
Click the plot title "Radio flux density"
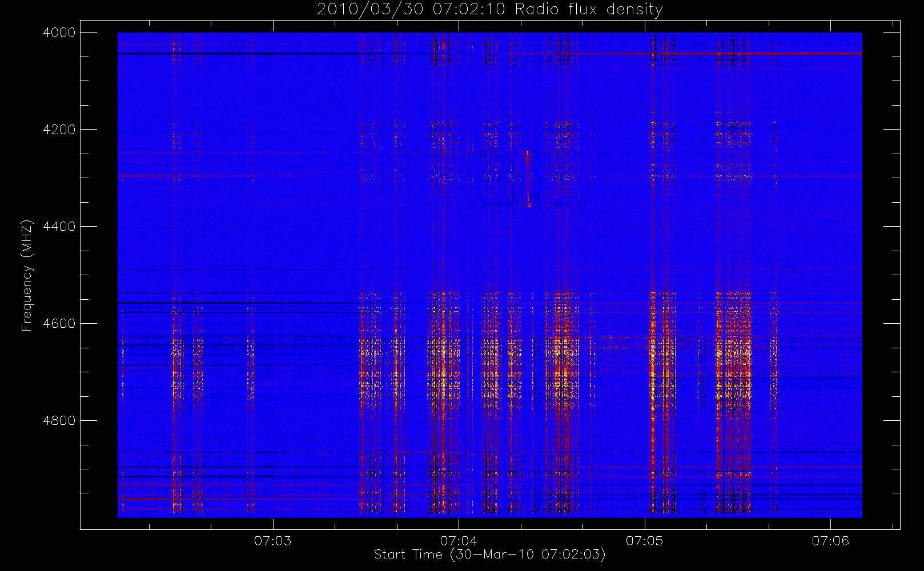pyautogui.click(x=589, y=10)
